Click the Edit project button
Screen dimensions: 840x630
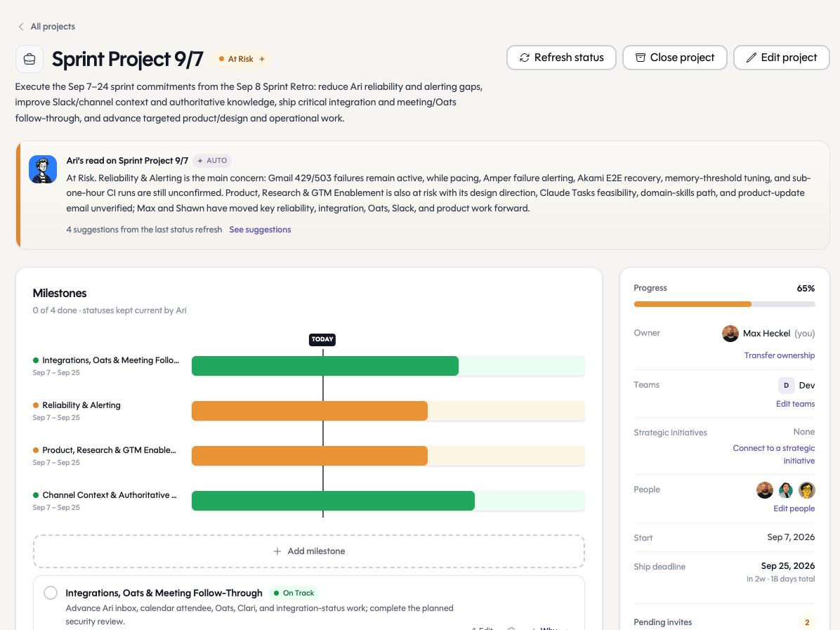(781, 58)
